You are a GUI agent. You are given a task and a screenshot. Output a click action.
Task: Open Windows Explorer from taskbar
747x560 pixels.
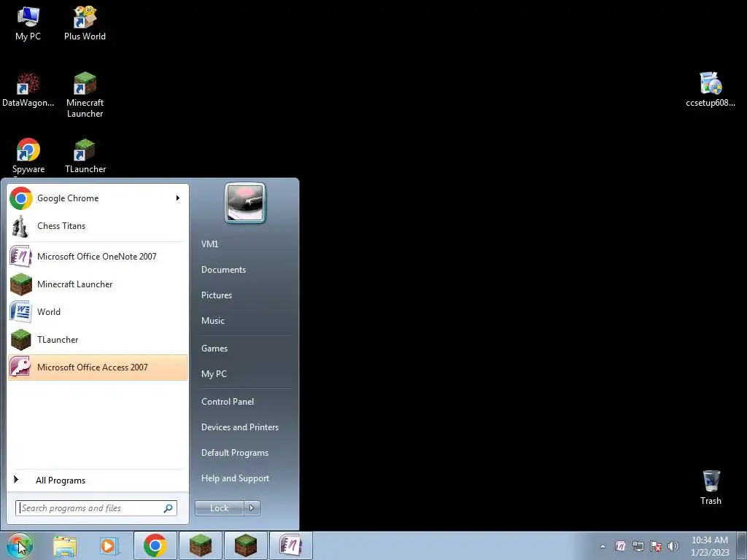click(65, 545)
